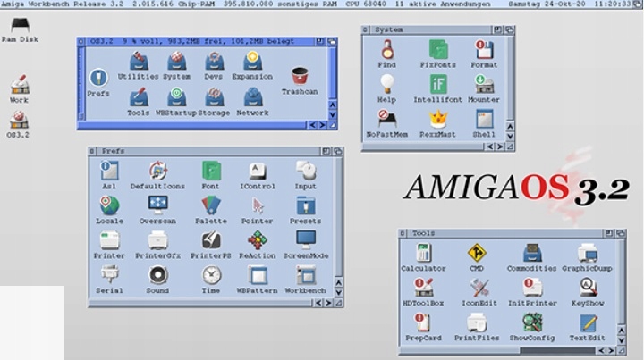
Task: Select the PrepCard tool icon
Action: tap(422, 322)
